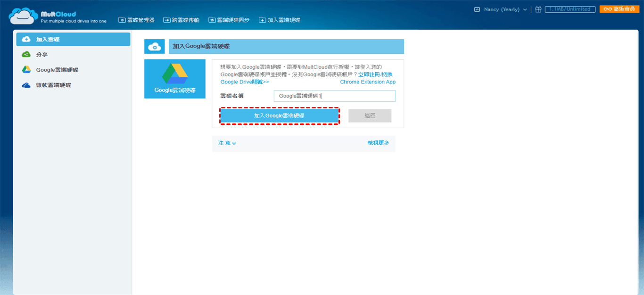
Task: Click the 檢視更多 link
Action: click(379, 143)
